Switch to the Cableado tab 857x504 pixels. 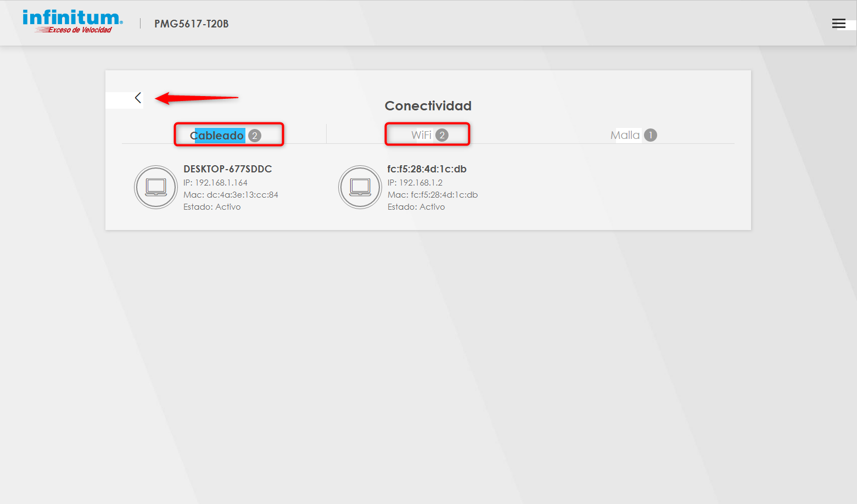tap(217, 136)
